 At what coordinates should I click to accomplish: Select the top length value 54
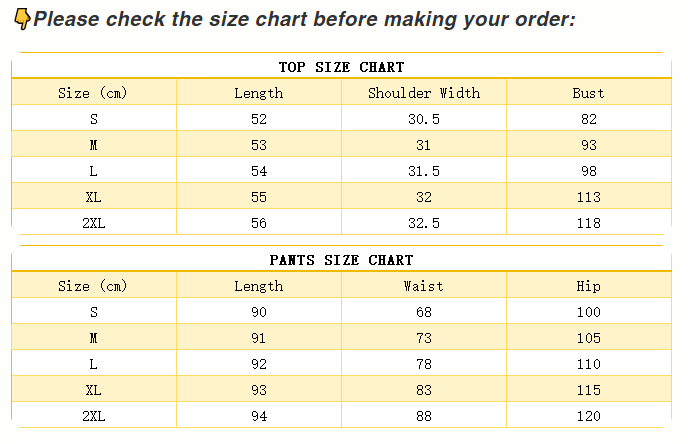(x=259, y=171)
